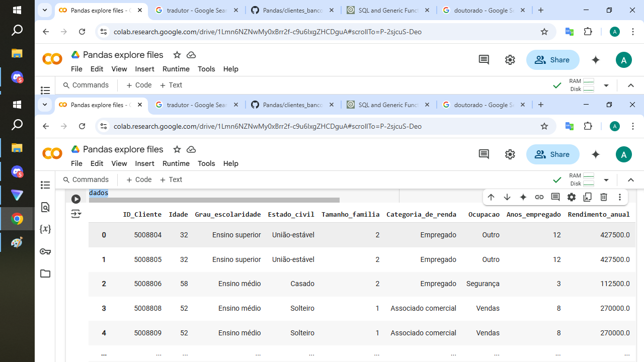
Task: Star the notebook in background window title
Action: [177, 55]
